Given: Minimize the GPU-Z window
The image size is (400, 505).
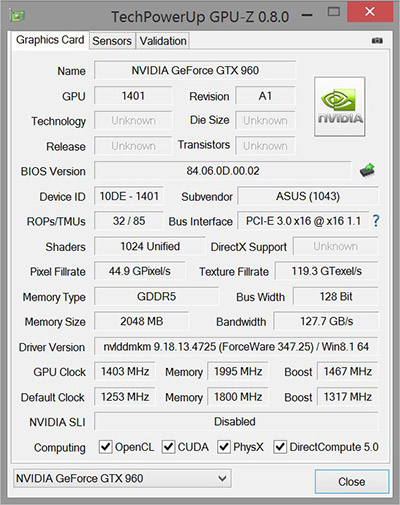Looking at the screenshot, I should coord(307,15).
